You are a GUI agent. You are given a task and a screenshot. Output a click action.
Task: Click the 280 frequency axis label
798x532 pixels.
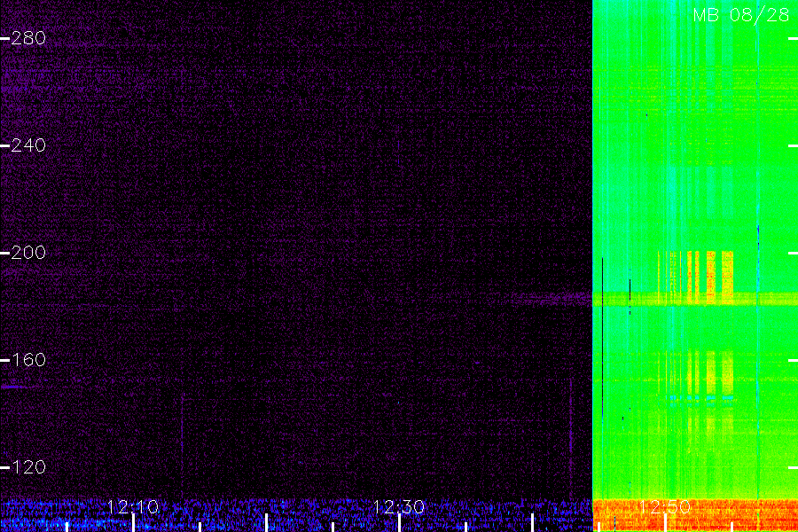coord(28,38)
